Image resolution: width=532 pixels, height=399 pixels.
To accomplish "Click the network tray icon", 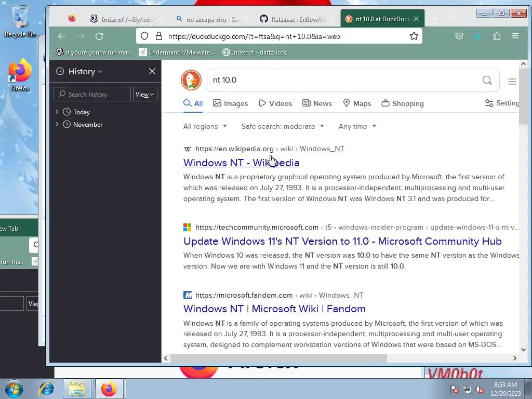I will click(x=467, y=390).
